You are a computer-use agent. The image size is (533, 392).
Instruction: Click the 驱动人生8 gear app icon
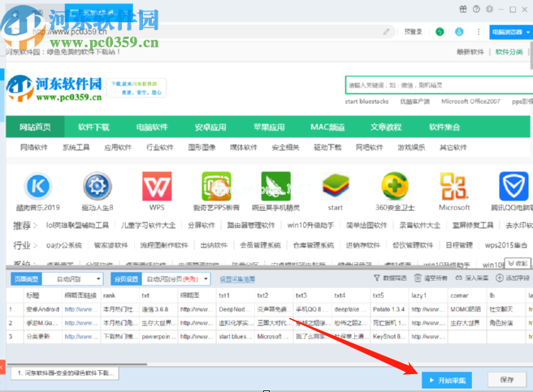click(x=97, y=186)
